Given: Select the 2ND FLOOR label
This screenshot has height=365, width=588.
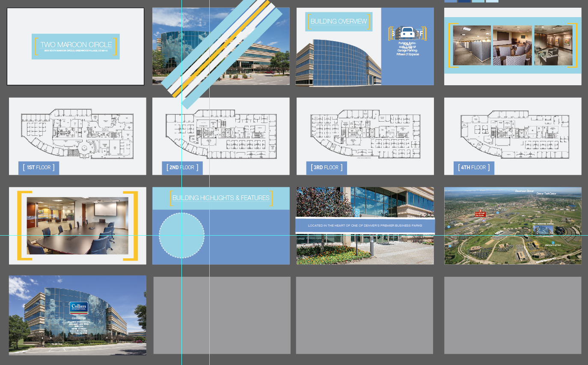Looking at the screenshot, I should (182, 168).
